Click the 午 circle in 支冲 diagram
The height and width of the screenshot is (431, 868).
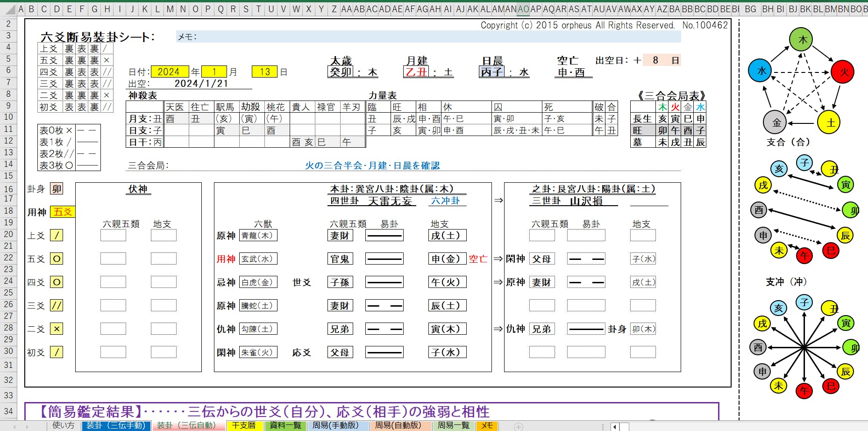point(804,391)
